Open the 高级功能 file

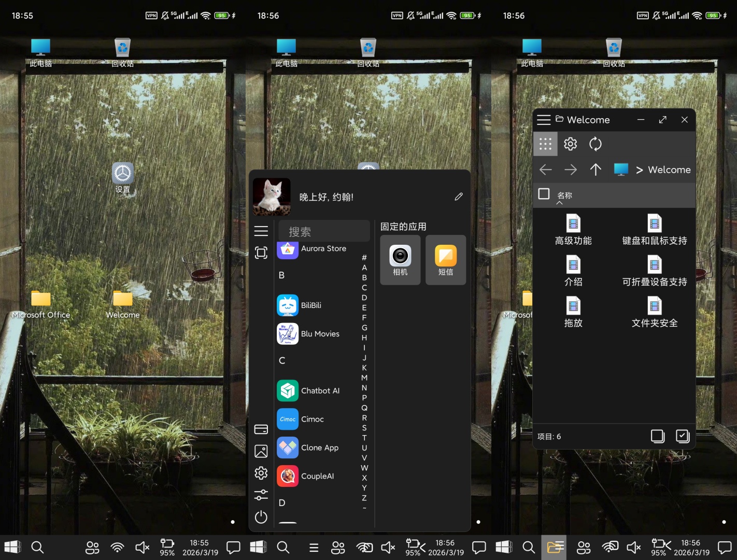573,230
